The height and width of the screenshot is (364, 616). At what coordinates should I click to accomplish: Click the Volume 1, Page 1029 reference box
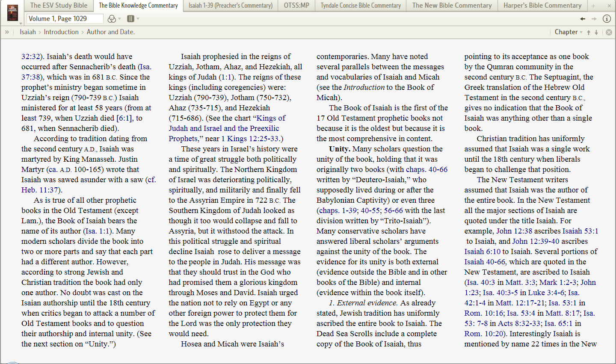65,19
